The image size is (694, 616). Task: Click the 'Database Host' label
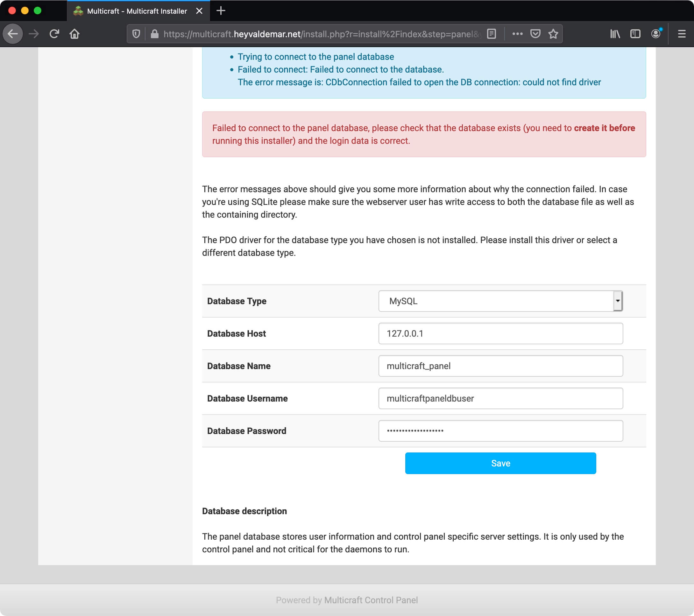236,334
